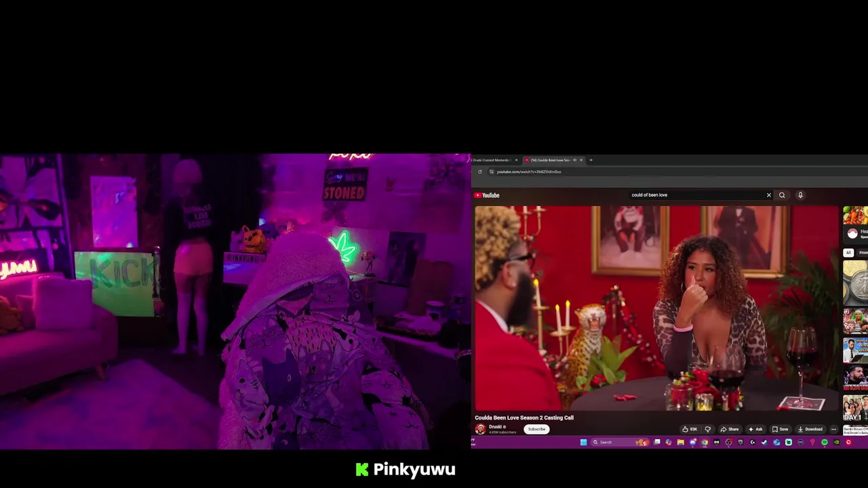
Task: Open the Copilot icon on the taskbar
Action: click(669, 442)
